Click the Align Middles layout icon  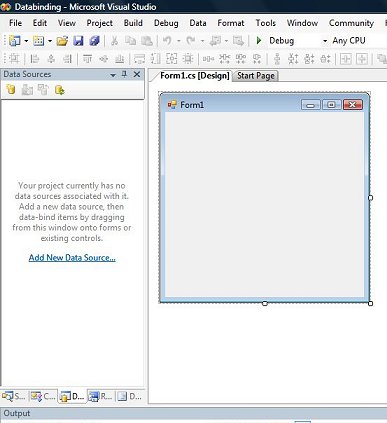click(104, 59)
